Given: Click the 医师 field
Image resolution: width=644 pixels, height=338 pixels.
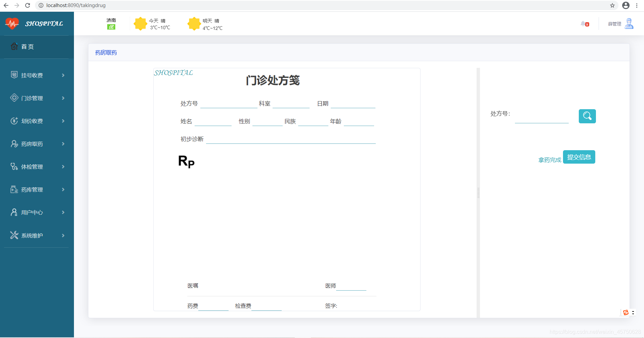Looking at the screenshot, I should coord(351,286).
